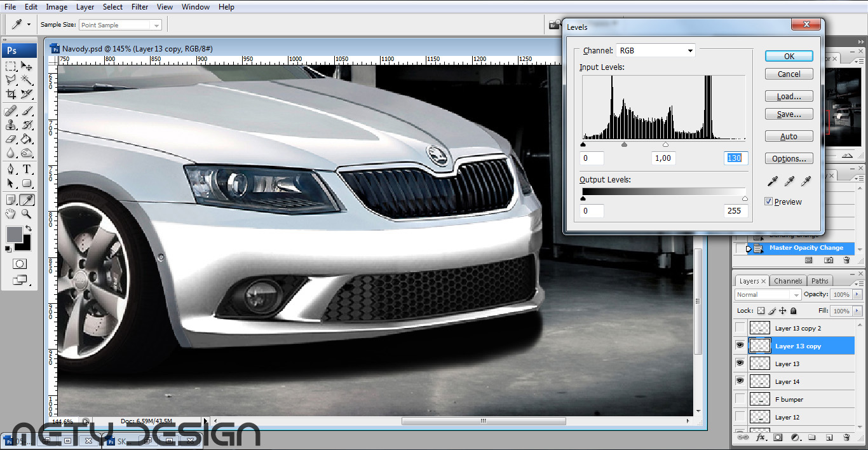The width and height of the screenshot is (868, 450).
Task: Open the layer blending mode dropdown
Action: [x=768, y=294]
